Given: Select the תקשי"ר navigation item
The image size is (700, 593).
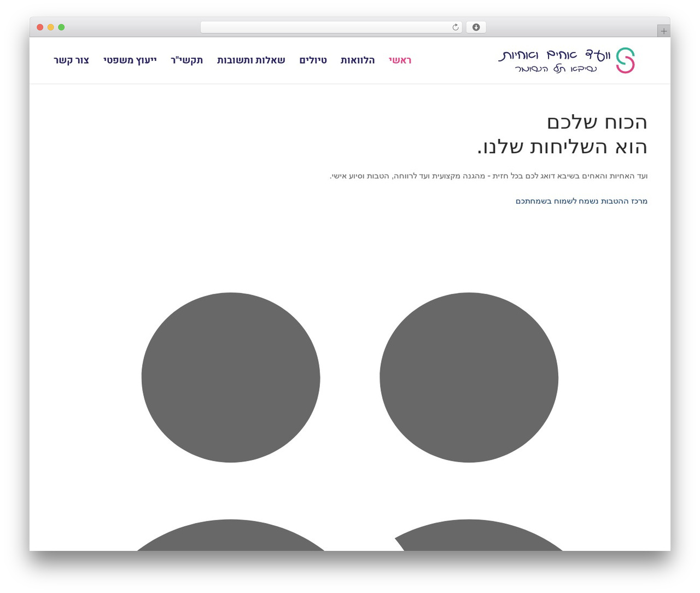Looking at the screenshot, I should (186, 60).
